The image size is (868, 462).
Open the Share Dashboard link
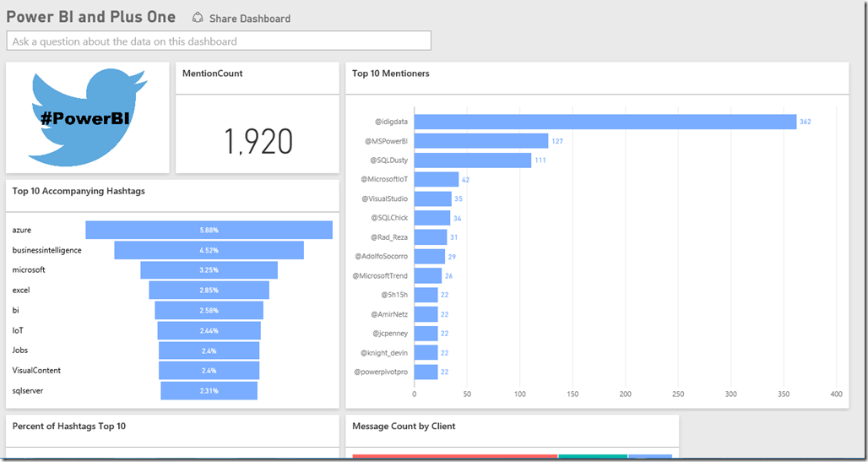click(x=250, y=19)
